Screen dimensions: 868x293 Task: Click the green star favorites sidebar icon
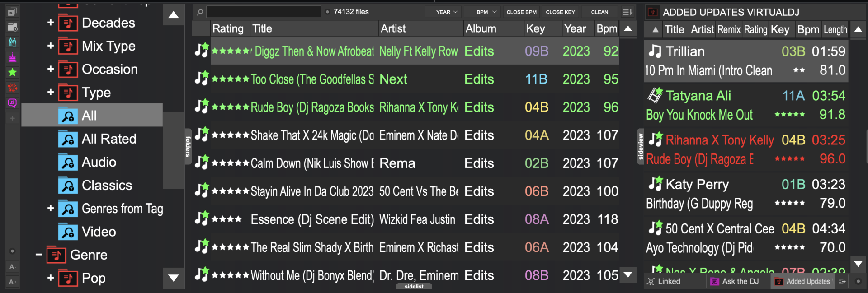coord(13,72)
